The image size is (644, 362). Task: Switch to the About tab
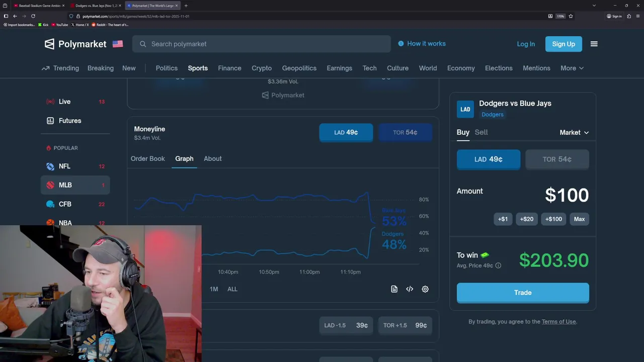coord(213,159)
